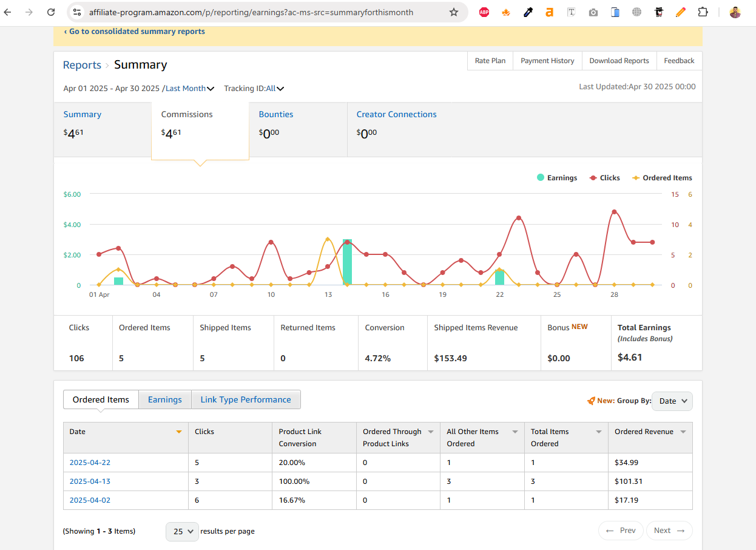Click the Clicks peak point on day 28

[x=614, y=212]
